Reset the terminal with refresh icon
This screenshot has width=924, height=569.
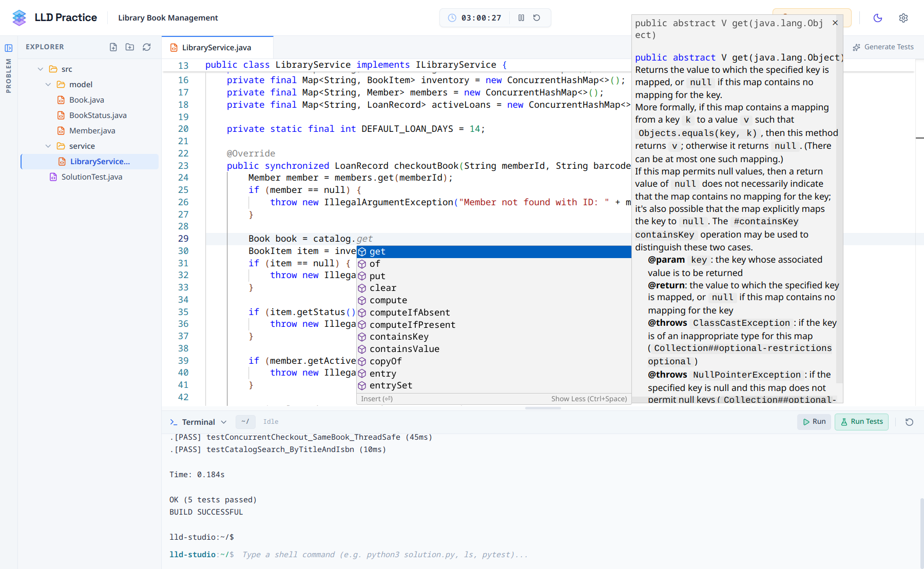click(x=909, y=422)
